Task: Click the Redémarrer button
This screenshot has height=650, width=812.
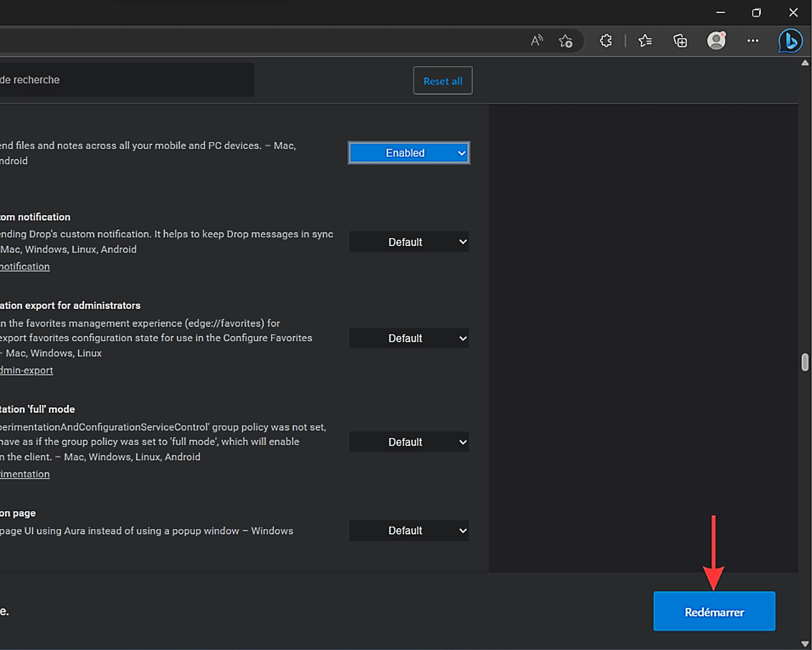Action: (714, 611)
